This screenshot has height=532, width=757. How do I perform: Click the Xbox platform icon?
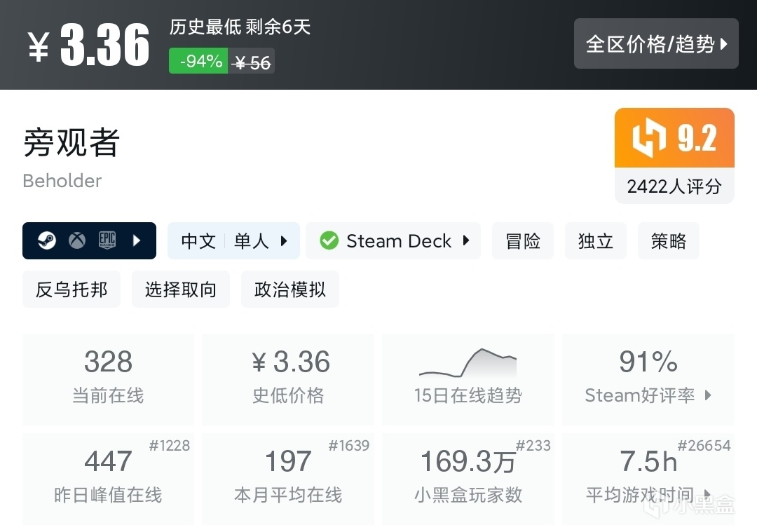coord(77,241)
